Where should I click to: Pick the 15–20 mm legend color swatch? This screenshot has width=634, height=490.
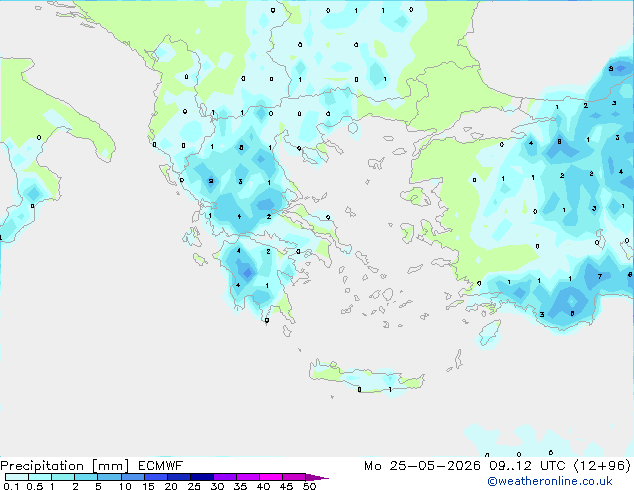156,477
